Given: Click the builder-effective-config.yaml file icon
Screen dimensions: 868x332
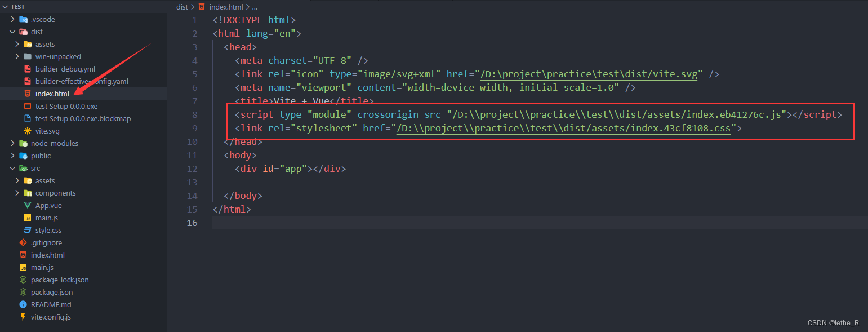Looking at the screenshot, I should [x=28, y=81].
